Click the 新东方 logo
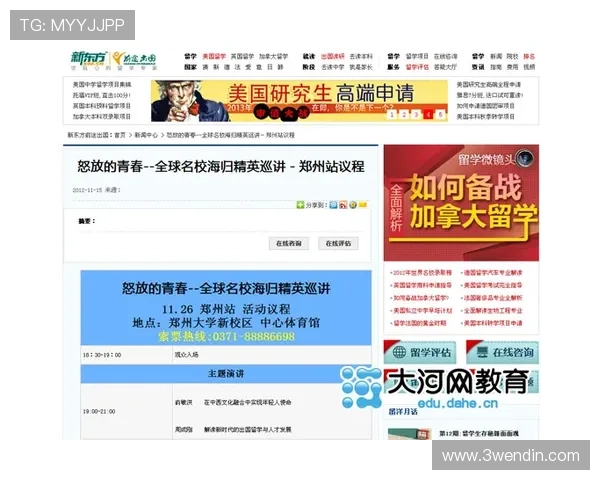The width and height of the screenshot is (600, 480). 88,58
